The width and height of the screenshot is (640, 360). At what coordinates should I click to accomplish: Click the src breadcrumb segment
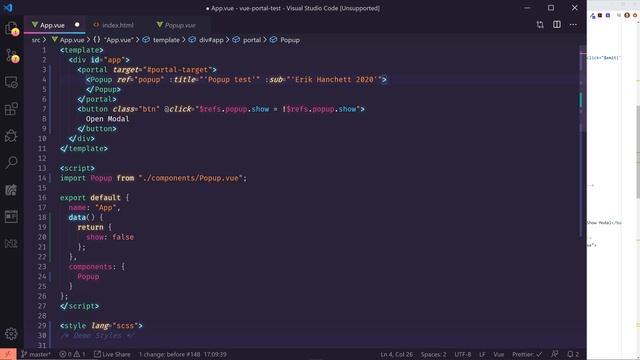point(36,40)
